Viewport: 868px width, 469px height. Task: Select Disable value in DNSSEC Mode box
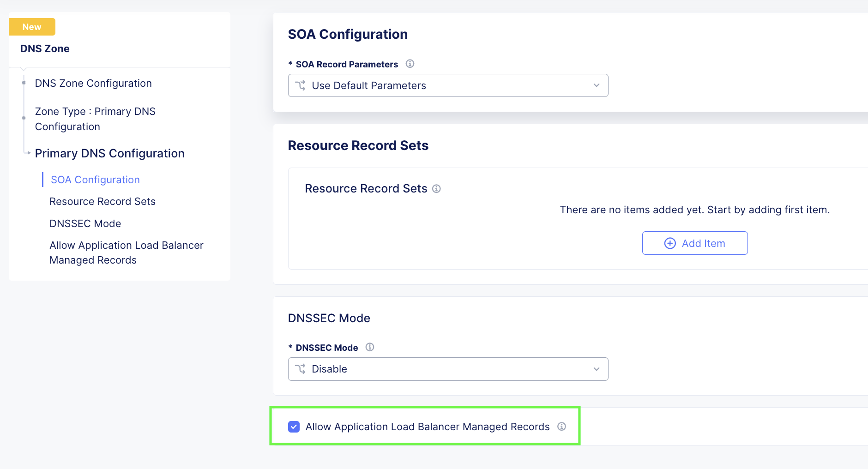point(448,369)
